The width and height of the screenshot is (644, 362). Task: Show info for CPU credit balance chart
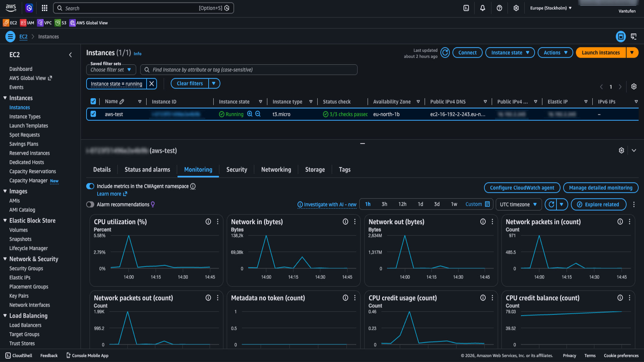620,298
